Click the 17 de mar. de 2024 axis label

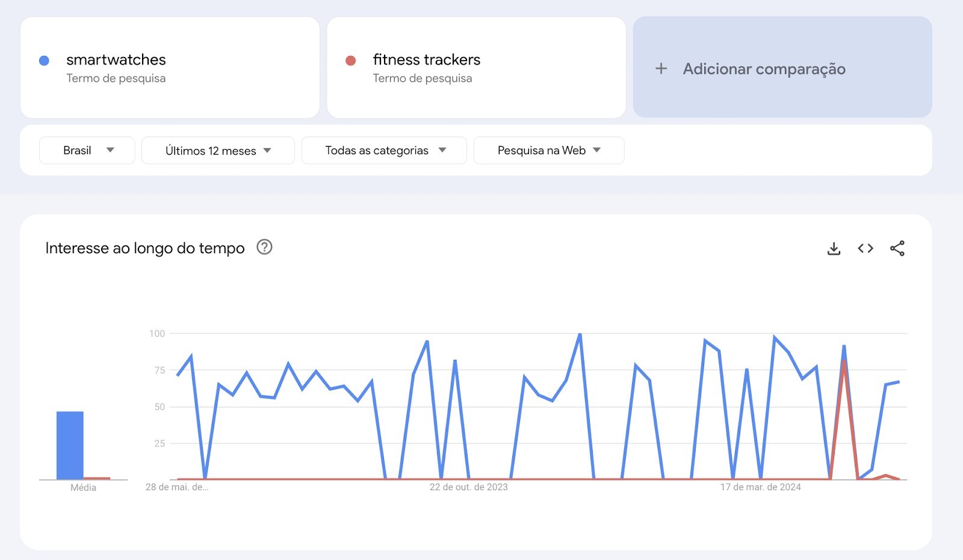point(761,487)
